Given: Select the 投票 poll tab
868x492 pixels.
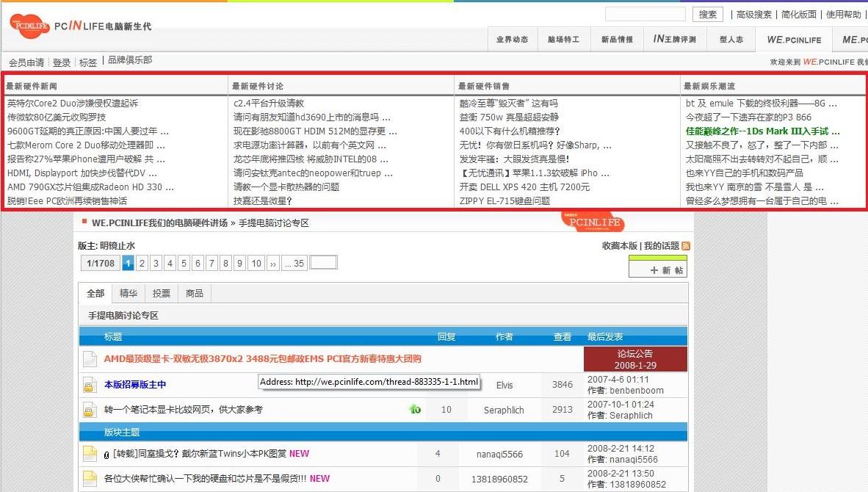Looking at the screenshot, I should [x=162, y=293].
